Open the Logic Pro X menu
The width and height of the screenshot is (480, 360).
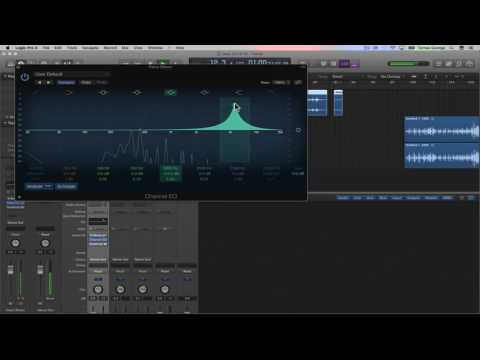pos(26,48)
